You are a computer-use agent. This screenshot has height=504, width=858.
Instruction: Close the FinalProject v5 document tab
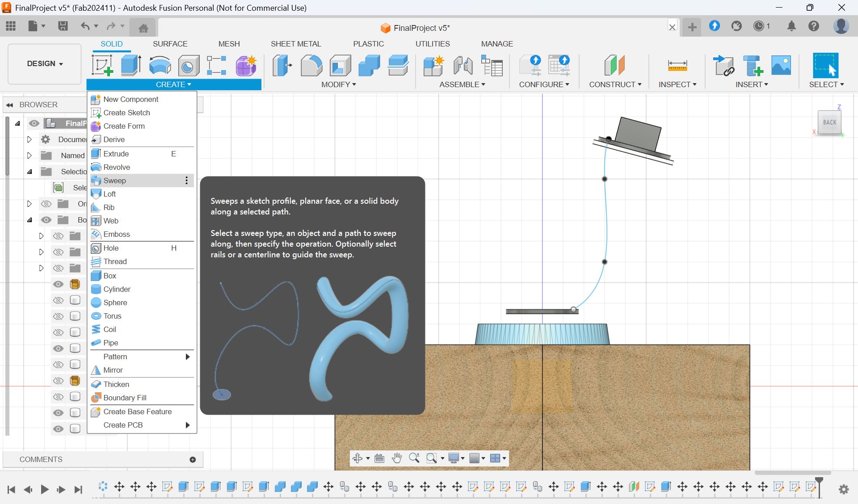click(672, 27)
